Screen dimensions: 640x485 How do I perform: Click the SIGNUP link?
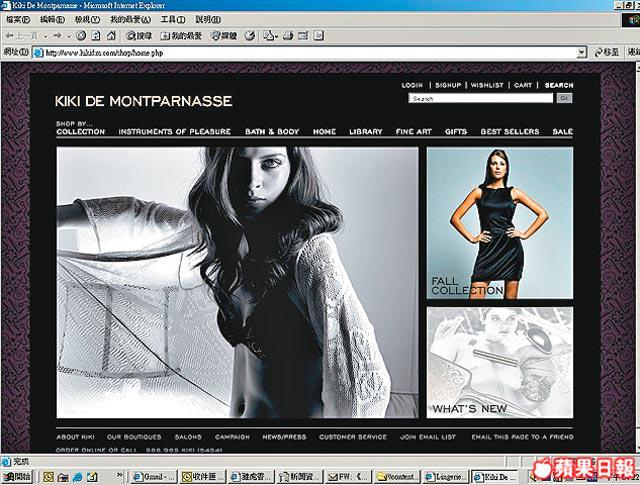448,85
